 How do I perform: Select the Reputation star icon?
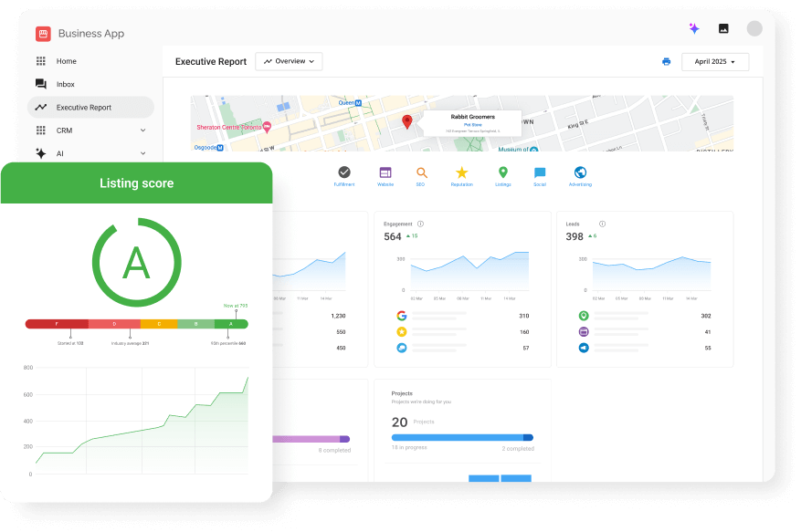click(461, 173)
